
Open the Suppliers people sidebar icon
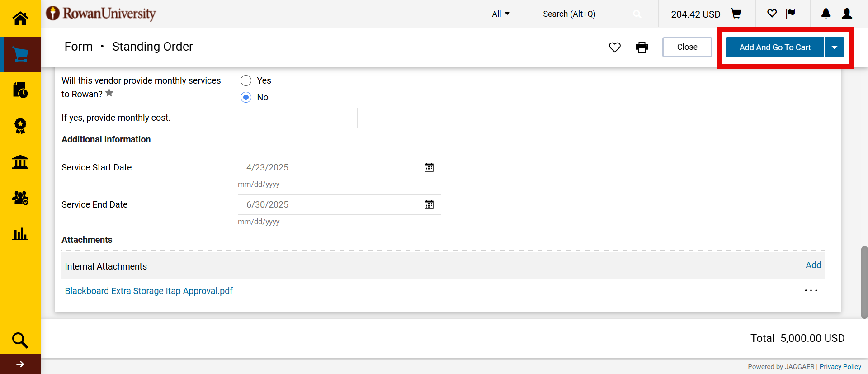[x=20, y=198]
